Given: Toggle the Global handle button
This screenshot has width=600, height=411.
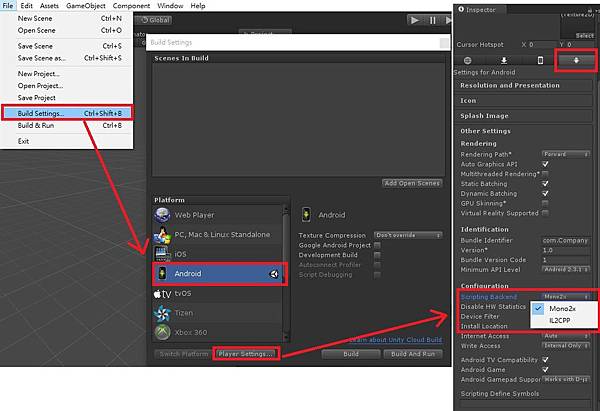Looking at the screenshot, I should point(155,20).
